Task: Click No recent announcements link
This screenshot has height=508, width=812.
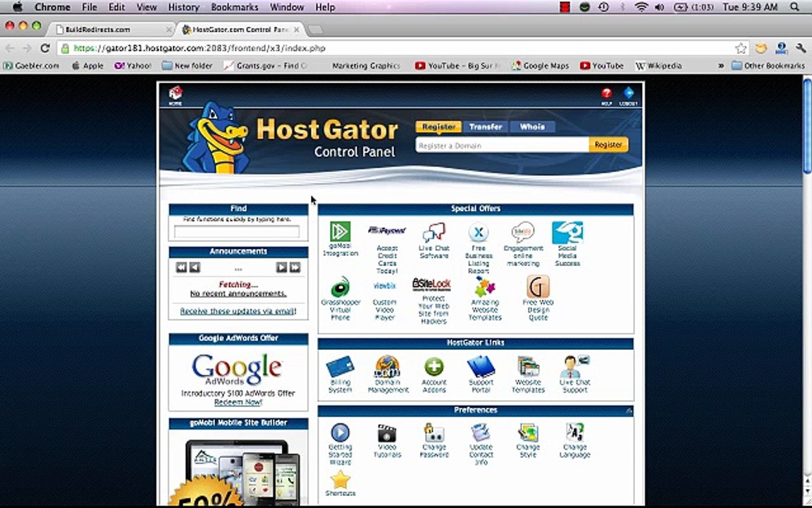Action: click(238, 294)
